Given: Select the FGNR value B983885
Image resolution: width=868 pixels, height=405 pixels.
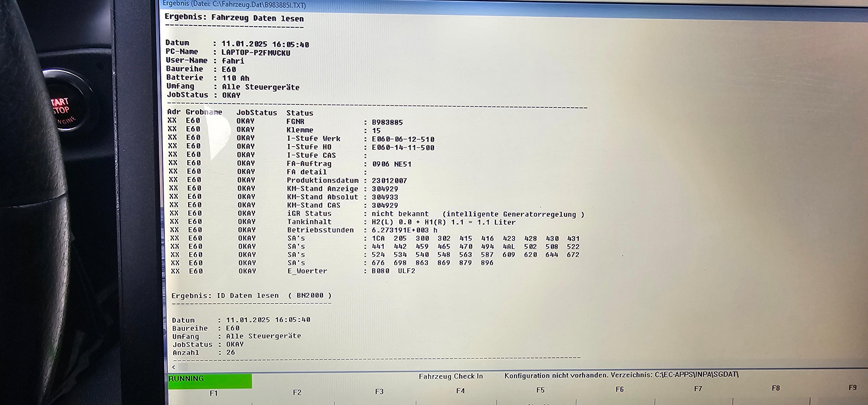Looking at the screenshot, I should [387, 122].
